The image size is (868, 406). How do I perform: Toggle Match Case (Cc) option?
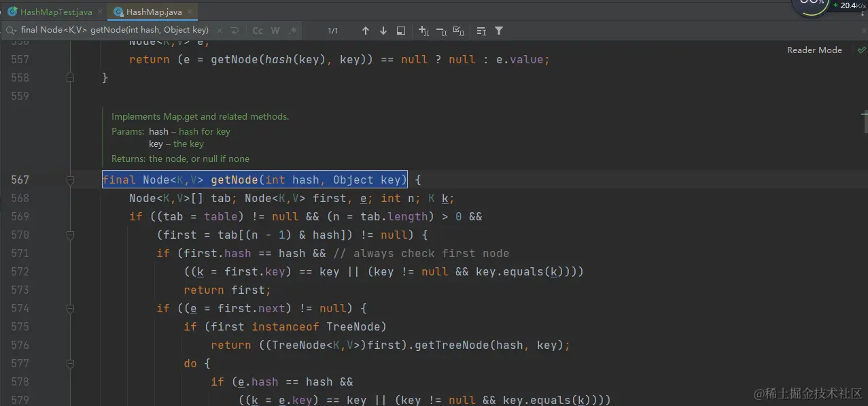258,31
